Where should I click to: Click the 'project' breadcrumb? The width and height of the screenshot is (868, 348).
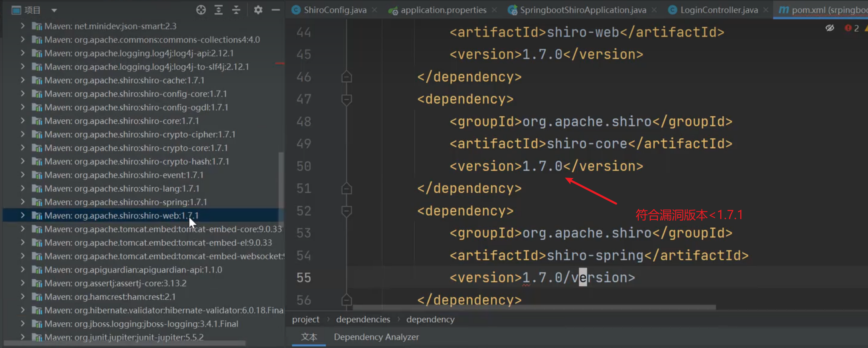(x=305, y=320)
